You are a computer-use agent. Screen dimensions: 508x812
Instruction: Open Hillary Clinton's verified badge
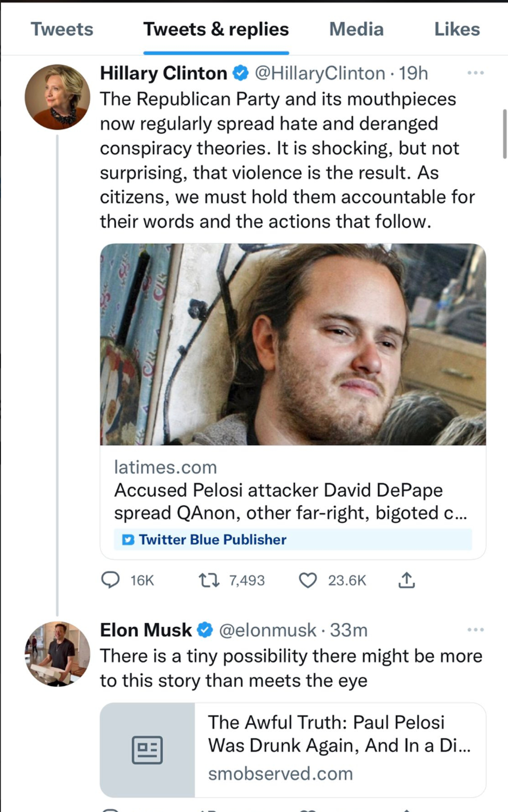[x=241, y=73]
